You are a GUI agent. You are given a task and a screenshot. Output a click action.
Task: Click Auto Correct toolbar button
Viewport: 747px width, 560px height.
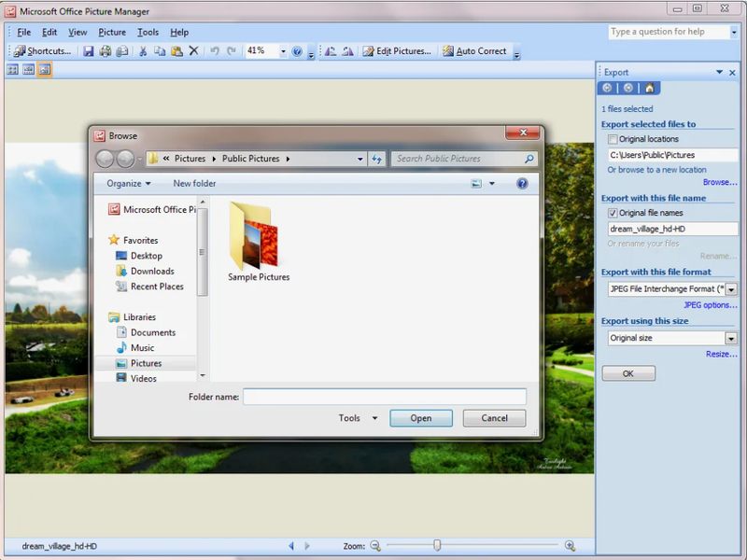tap(474, 51)
